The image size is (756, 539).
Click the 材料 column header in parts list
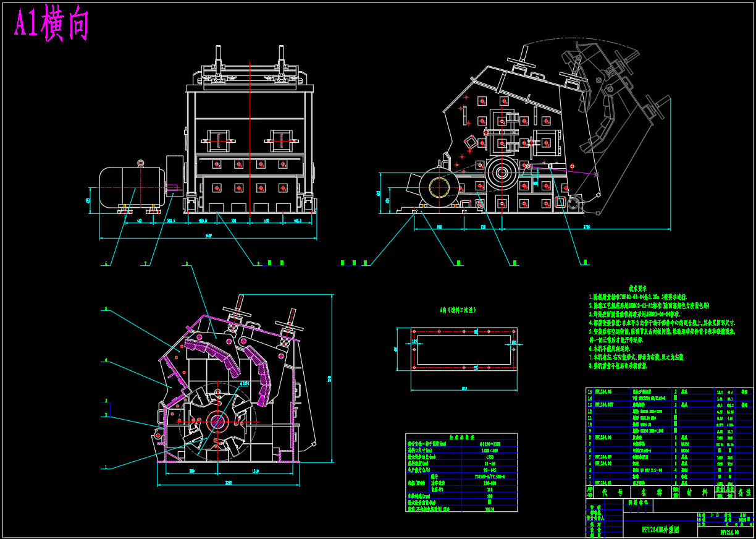pos(696,492)
